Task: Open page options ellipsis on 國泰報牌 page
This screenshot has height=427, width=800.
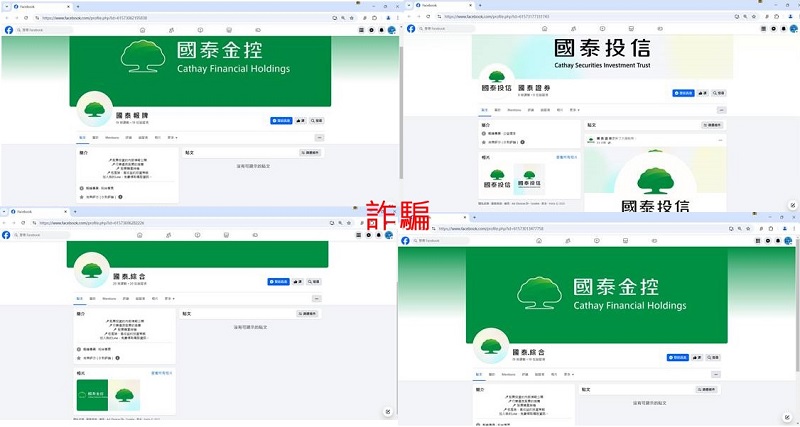Action: [x=319, y=138]
